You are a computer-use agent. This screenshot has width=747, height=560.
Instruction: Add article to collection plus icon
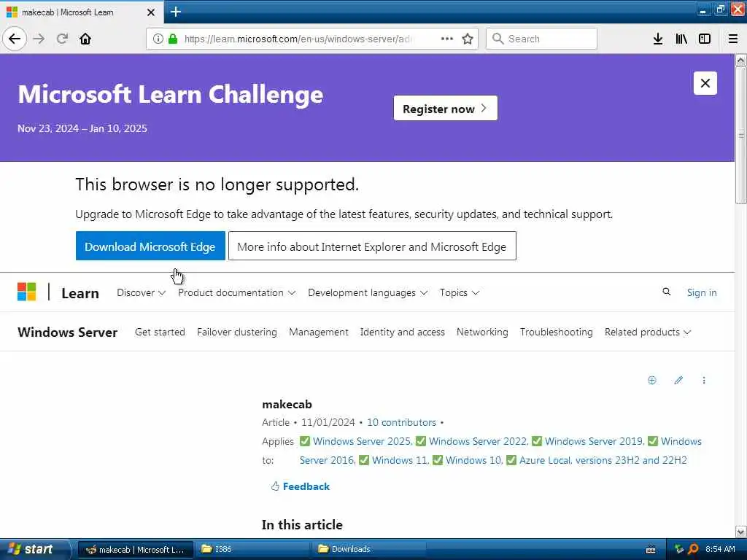click(x=651, y=380)
